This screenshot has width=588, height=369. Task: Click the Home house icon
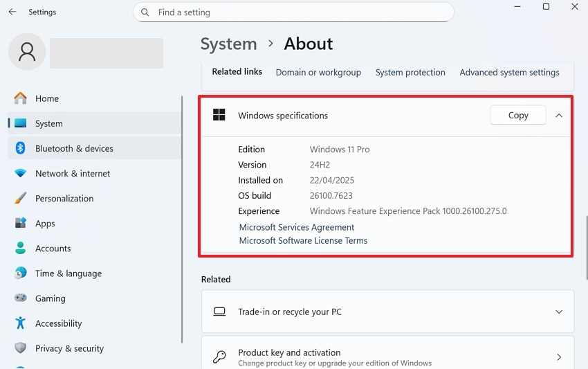pyautogui.click(x=20, y=98)
